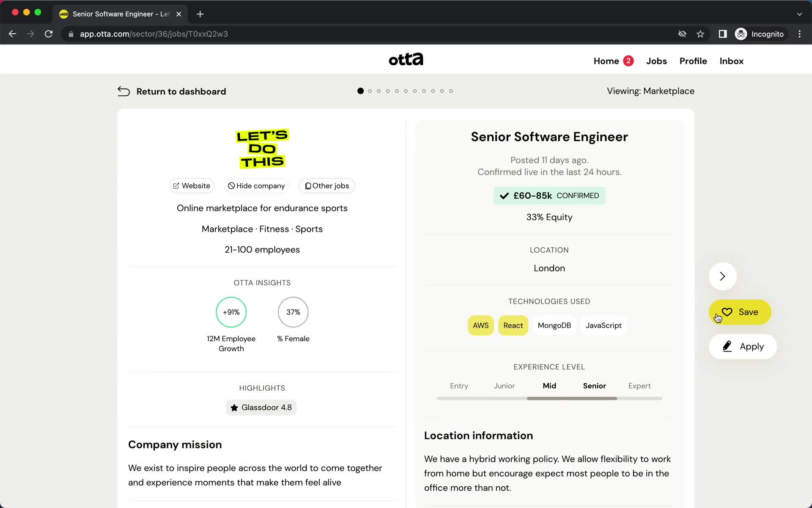Click the padlock site info icon
Image resolution: width=812 pixels, height=508 pixels.
click(x=71, y=34)
